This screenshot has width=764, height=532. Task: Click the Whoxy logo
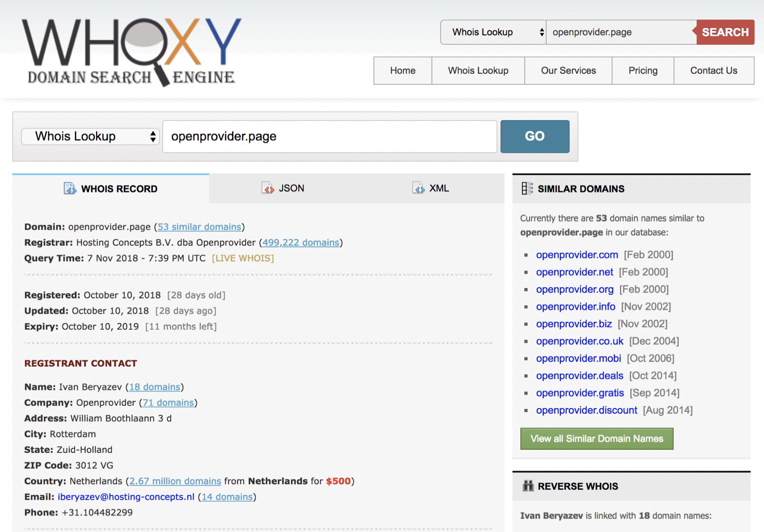coord(131,52)
